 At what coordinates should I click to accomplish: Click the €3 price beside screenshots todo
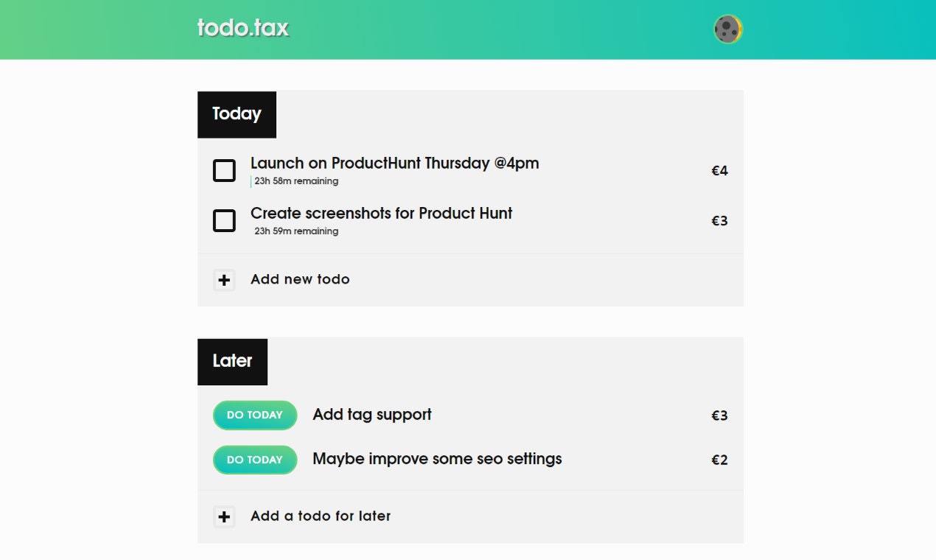pyautogui.click(x=719, y=220)
